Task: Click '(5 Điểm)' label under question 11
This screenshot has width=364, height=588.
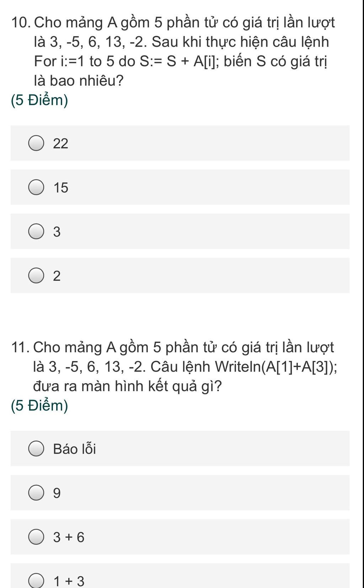Action: point(39,406)
